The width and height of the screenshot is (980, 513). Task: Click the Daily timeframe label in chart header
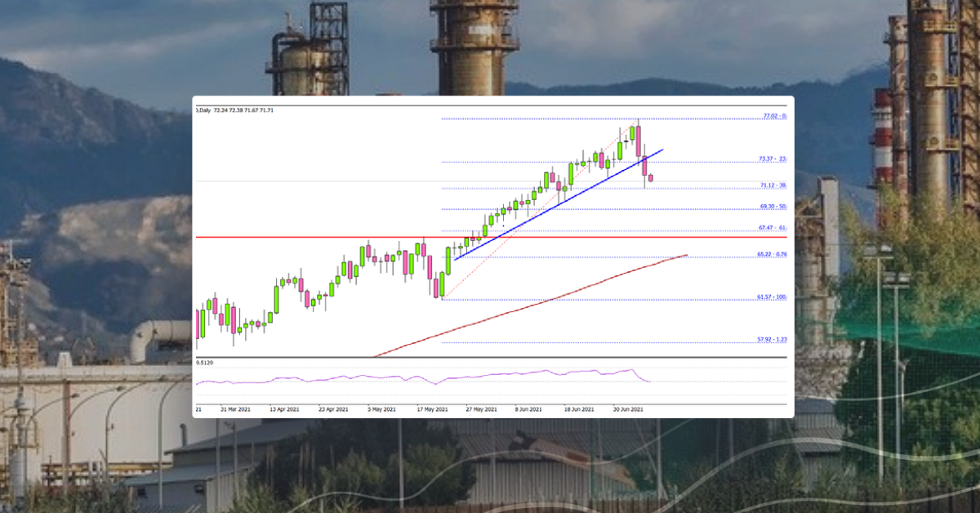(x=204, y=109)
